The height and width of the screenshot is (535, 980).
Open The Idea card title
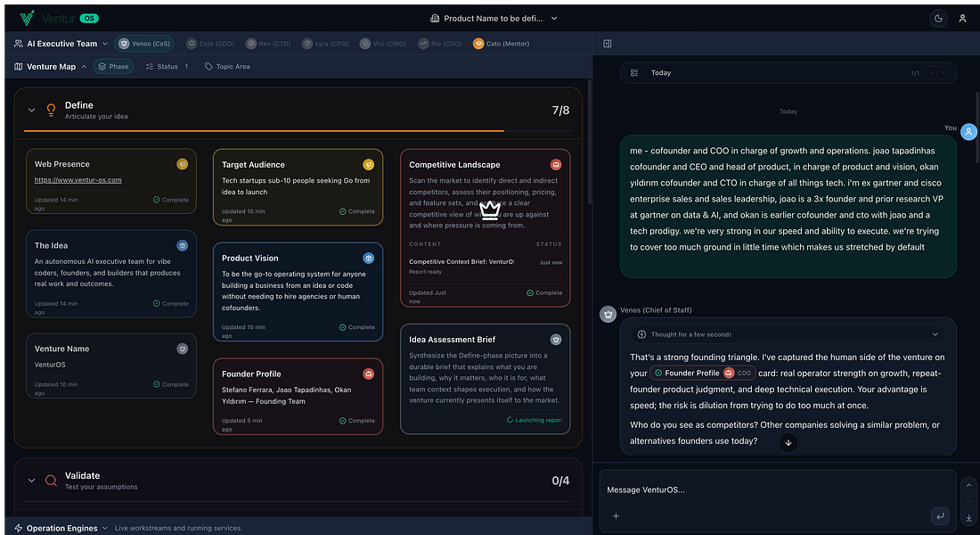click(52, 245)
